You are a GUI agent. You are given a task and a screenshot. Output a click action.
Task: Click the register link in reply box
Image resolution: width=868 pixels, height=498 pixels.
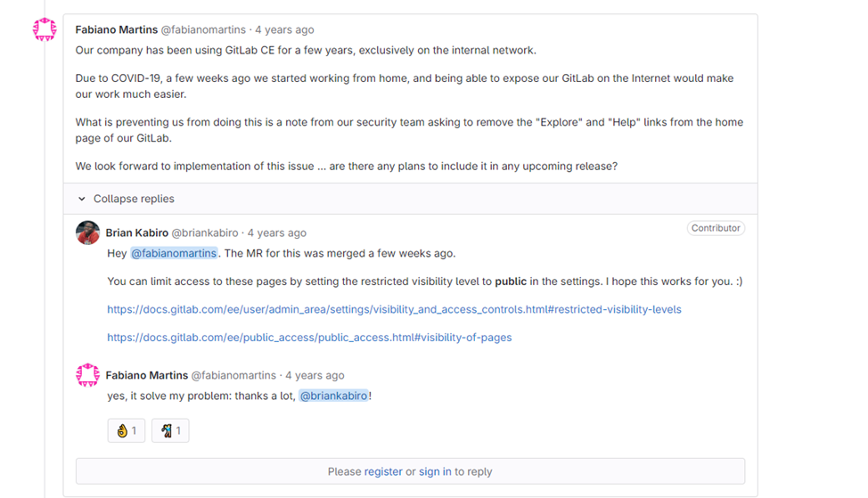(x=383, y=471)
